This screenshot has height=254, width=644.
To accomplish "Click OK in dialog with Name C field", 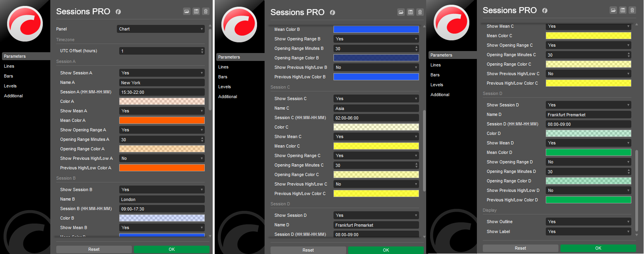I will tap(386, 250).
